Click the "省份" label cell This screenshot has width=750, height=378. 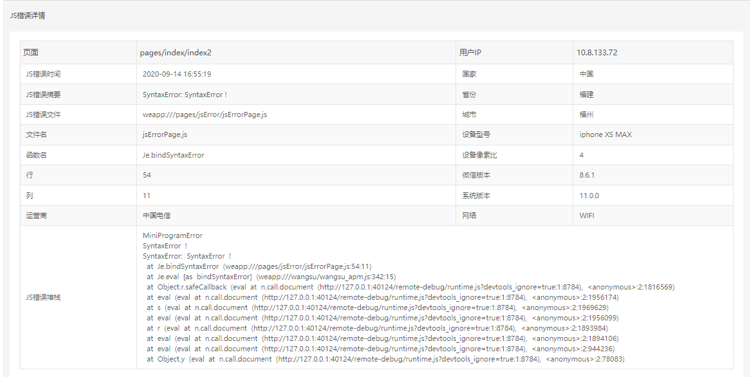click(514, 95)
